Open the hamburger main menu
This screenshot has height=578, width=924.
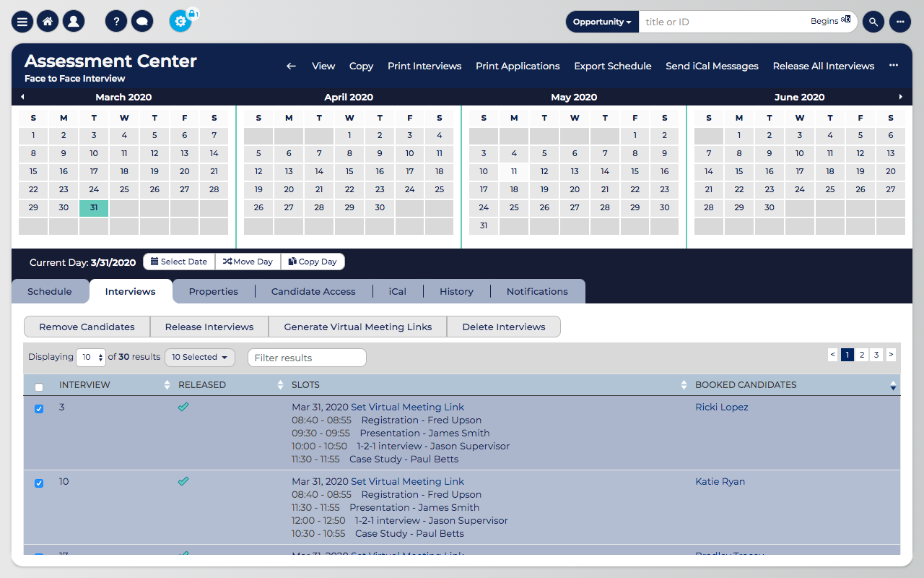pos(22,22)
